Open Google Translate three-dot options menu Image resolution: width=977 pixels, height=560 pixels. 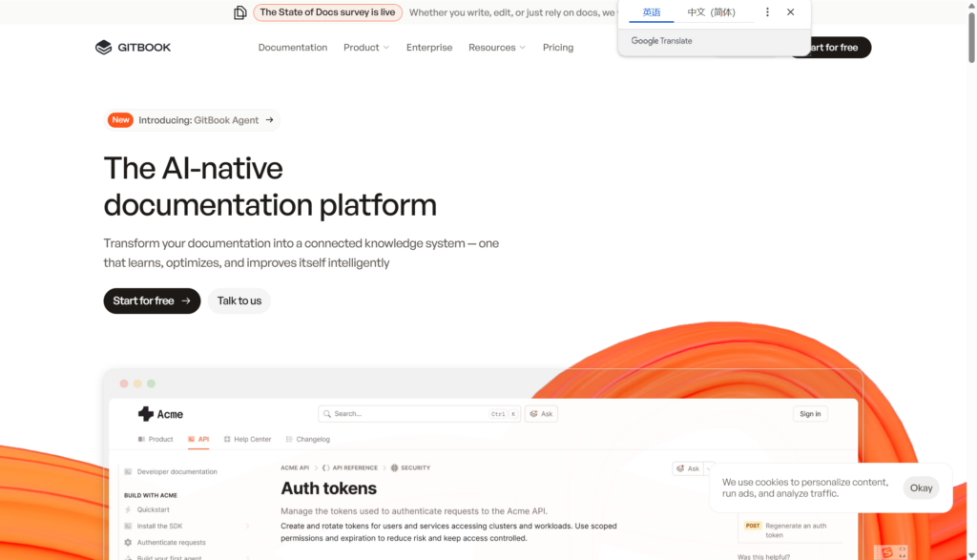coord(767,12)
